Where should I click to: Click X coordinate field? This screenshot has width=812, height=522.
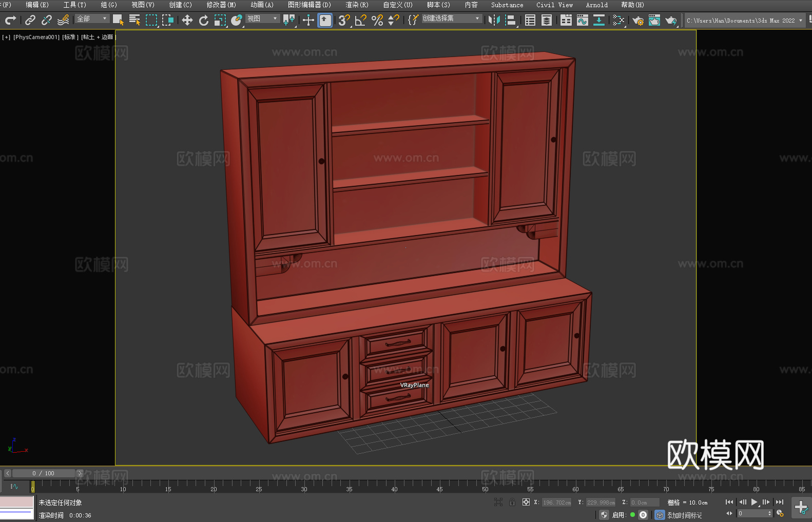pos(557,502)
